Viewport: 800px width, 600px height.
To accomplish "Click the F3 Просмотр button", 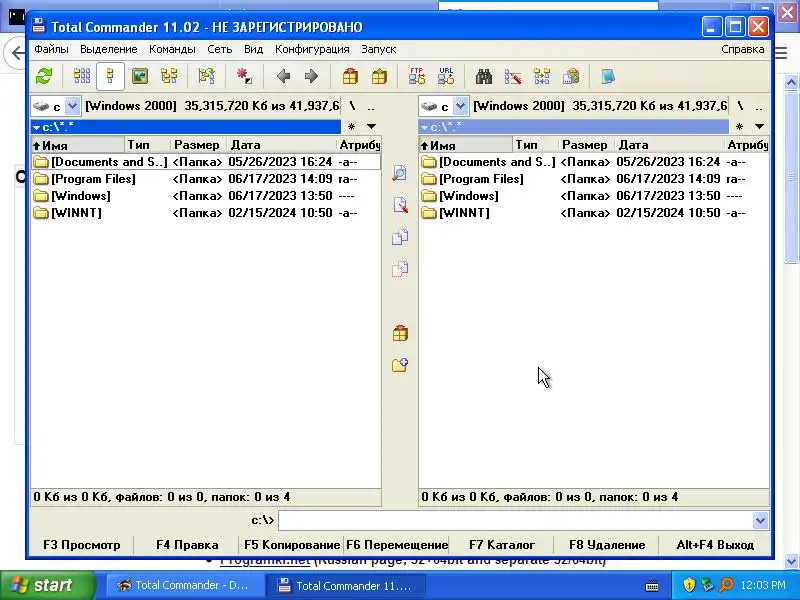I will click(x=82, y=545).
